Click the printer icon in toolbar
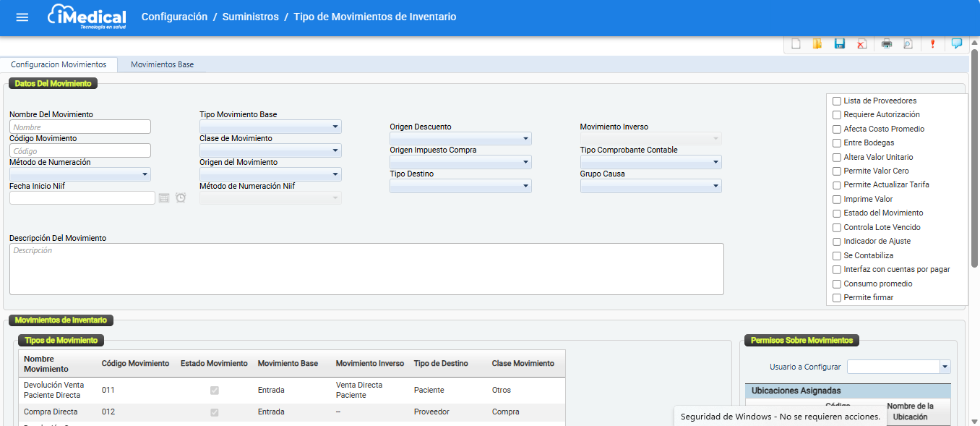Image resolution: width=980 pixels, height=426 pixels. pyautogui.click(x=887, y=44)
